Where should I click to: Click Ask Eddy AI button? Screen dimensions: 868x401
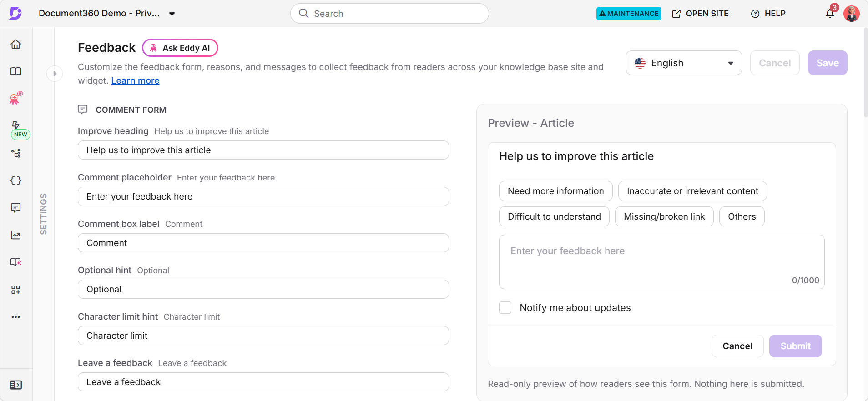180,48
